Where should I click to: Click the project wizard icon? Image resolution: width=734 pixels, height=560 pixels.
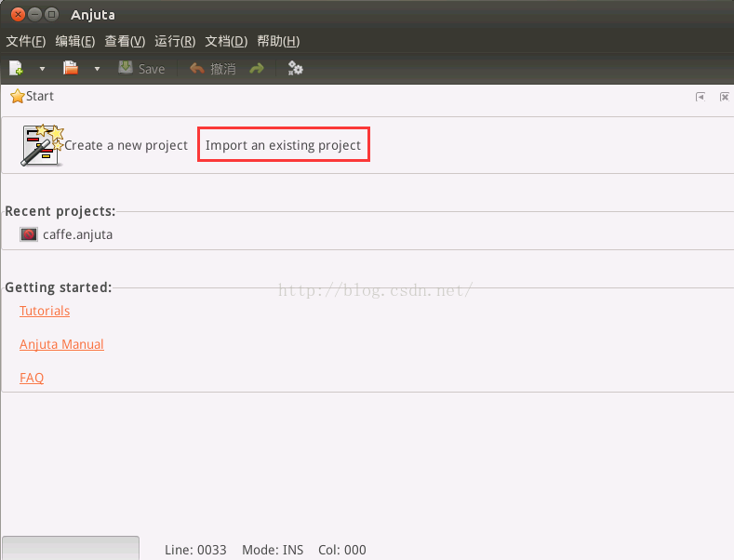point(42,145)
